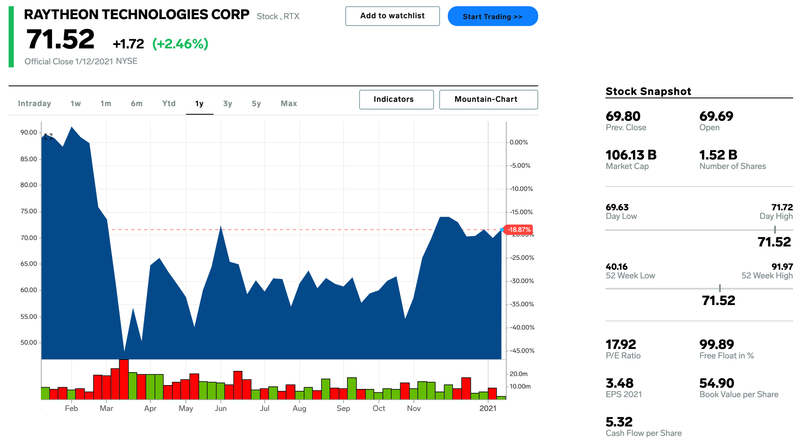Image resolution: width=800 pixels, height=443 pixels.
Task: Click the 54.90 Book Value per Share
Action: click(716, 383)
